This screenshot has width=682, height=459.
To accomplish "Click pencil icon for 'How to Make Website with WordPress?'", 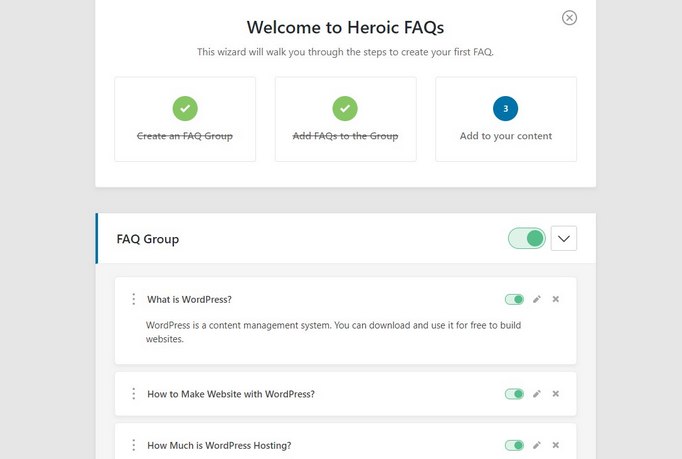I will [x=537, y=394].
